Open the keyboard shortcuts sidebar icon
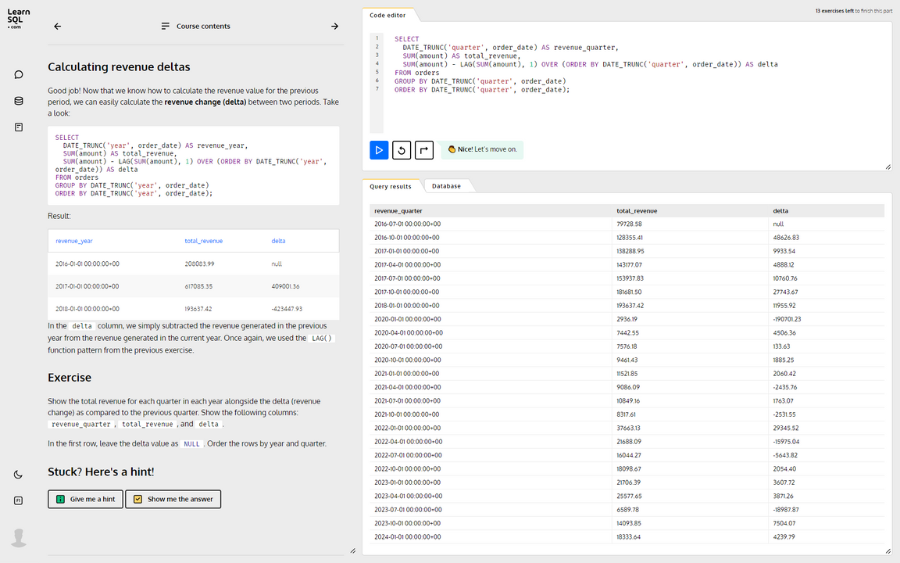 click(x=18, y=500)
